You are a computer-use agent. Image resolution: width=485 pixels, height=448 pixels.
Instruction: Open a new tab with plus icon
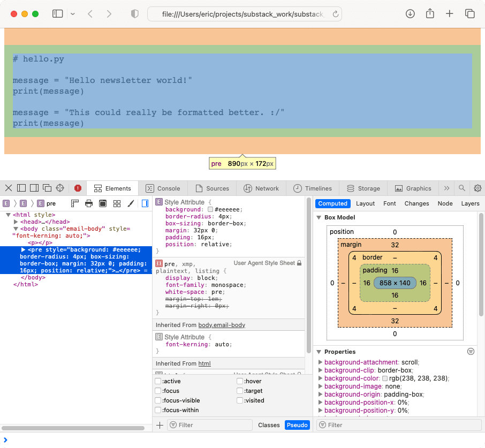pyautogui.click(x=450, y=13)
